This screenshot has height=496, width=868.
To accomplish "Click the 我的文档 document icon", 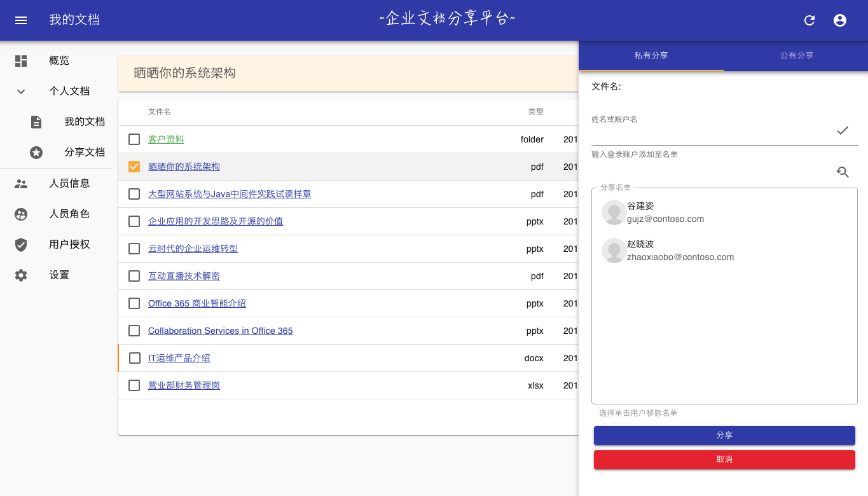I will click(x=36, y=122).
